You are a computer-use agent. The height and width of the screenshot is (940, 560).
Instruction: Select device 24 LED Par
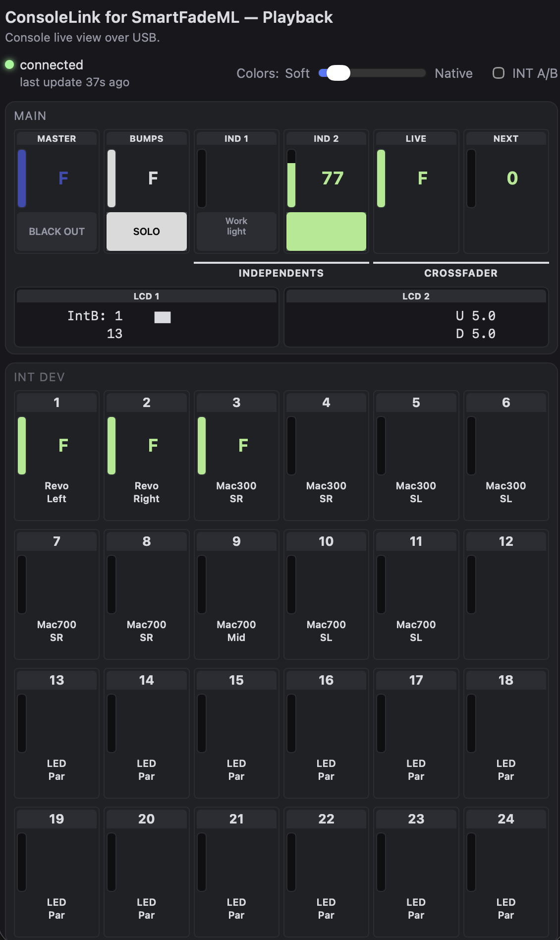pos(506,872)
